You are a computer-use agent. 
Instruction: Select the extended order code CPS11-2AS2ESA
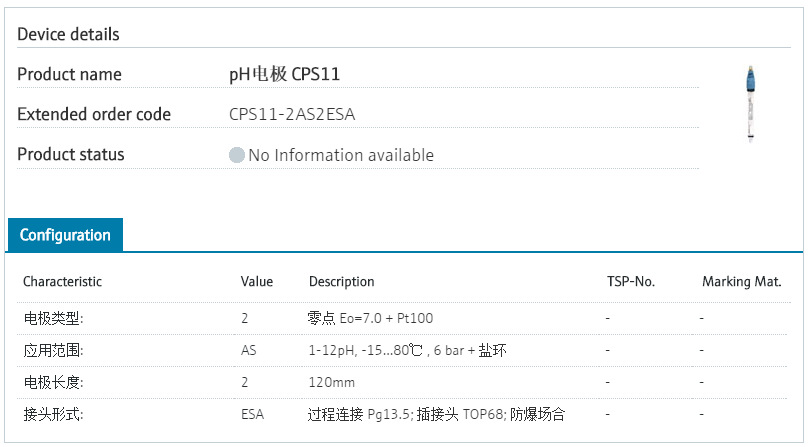point(292,114)
